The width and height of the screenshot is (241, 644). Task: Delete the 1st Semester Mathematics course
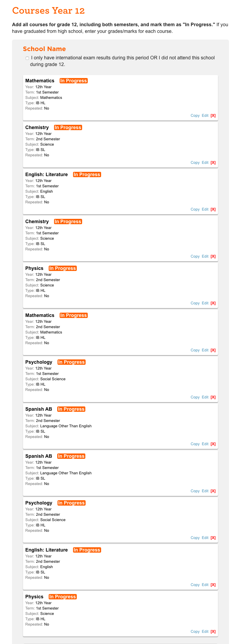coord(213,116)
